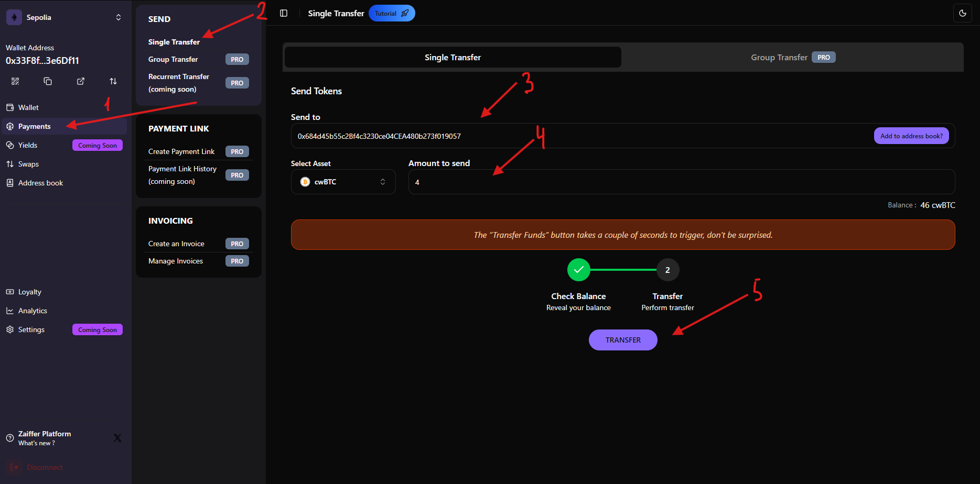Click the QR code icon under wallet address
This screenshot has height=484, width=980.
coord(15,81)
